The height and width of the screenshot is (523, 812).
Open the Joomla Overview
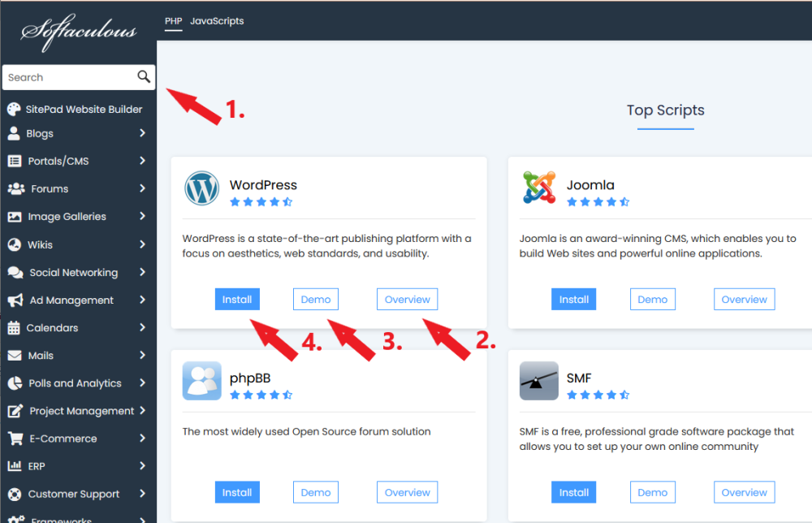point(744,300)
